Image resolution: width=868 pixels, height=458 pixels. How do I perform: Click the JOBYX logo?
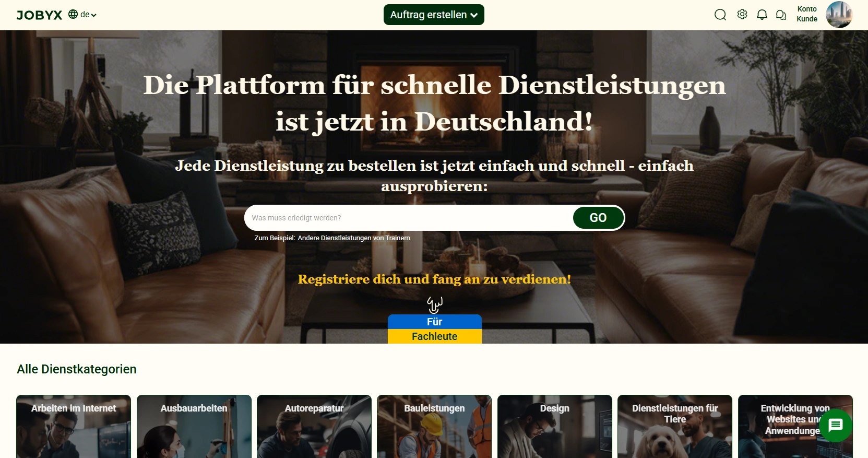39,15
